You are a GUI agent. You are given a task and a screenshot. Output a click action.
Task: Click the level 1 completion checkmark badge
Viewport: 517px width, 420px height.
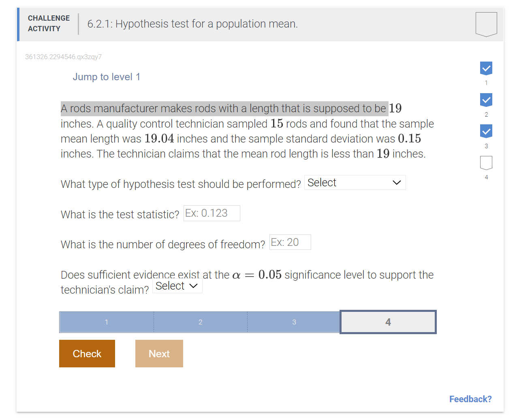[486, 68]
